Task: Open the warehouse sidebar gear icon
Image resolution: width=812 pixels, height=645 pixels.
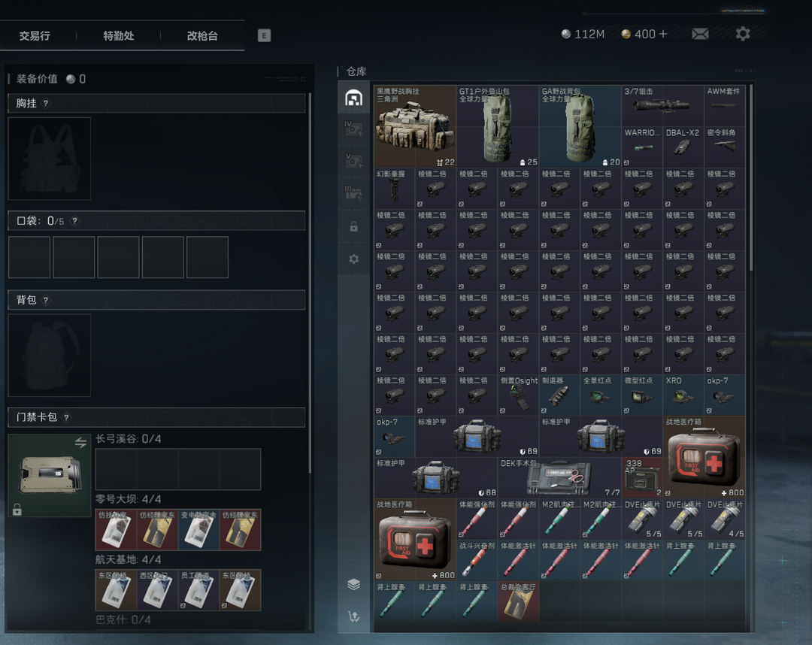Action: tap(353, 259)
